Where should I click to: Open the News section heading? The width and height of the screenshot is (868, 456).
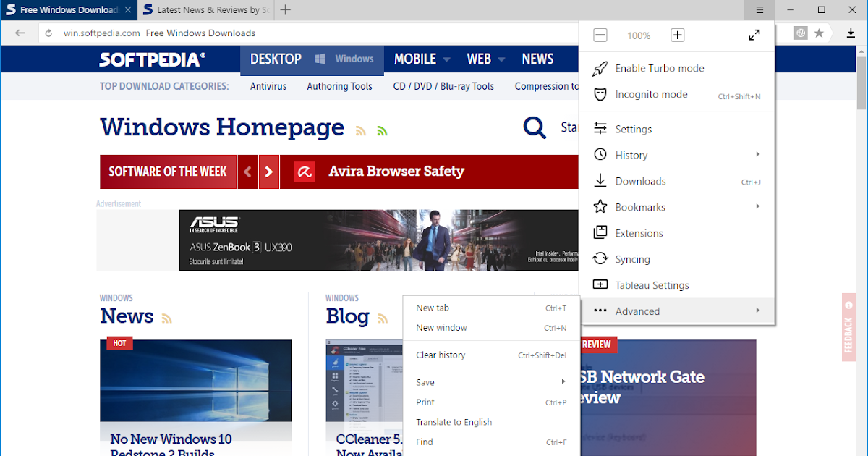[127, 316]
